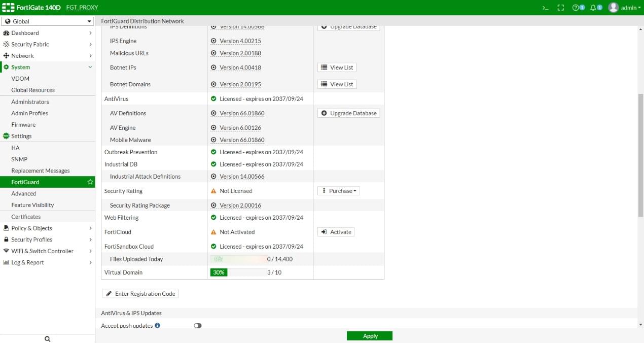This screenshot has height=343, width=644.
Task: Toggle fullscreen mode icon
Action: click(x=560, y=8)
